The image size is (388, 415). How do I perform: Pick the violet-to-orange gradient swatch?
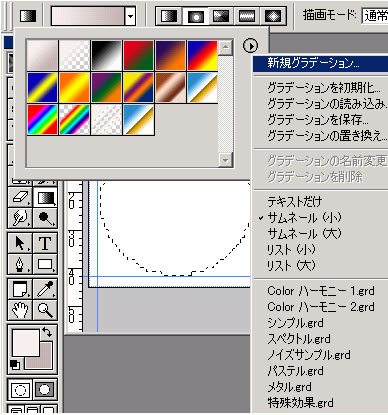[170, 55]
